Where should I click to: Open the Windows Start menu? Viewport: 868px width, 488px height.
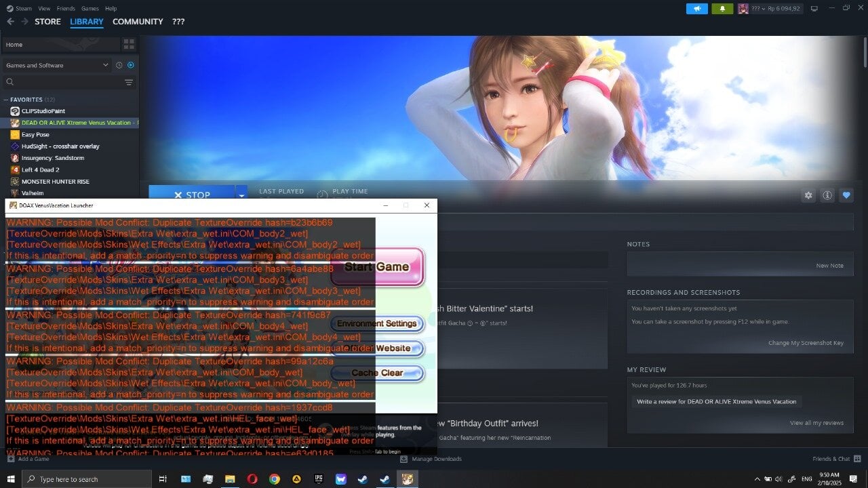10,479
